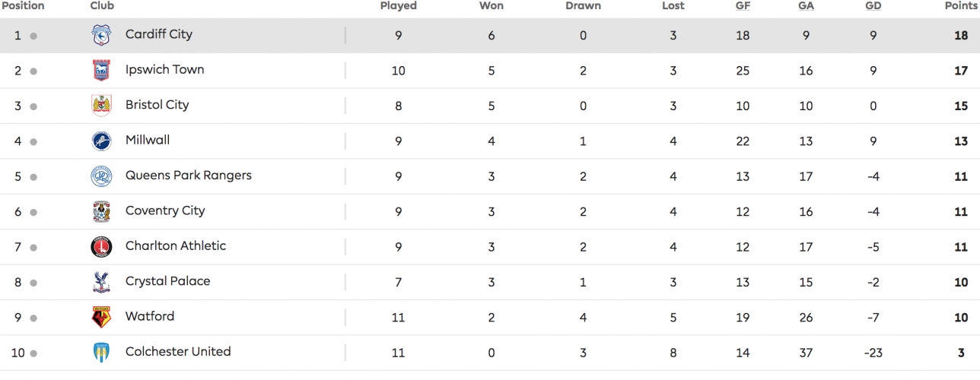Click the Colchester United crest
Image resolution: width=980 pixels, height=380 pixels.
click(101, 353)
